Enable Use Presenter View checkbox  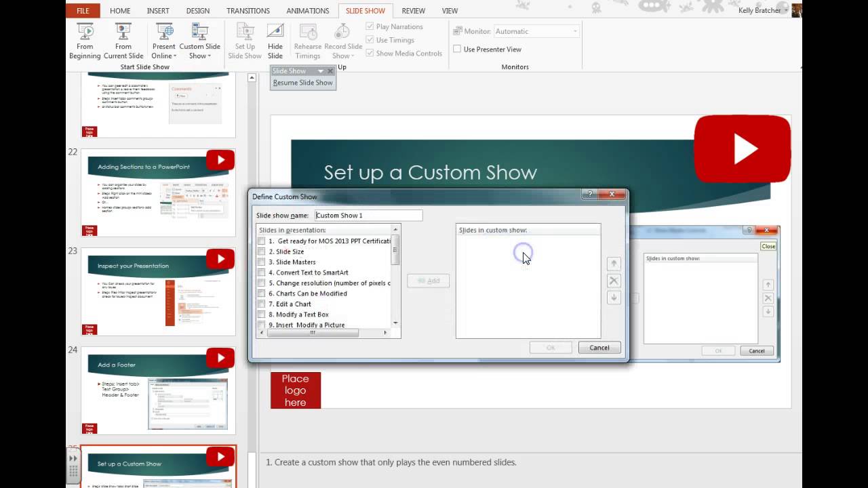(457, 49)
